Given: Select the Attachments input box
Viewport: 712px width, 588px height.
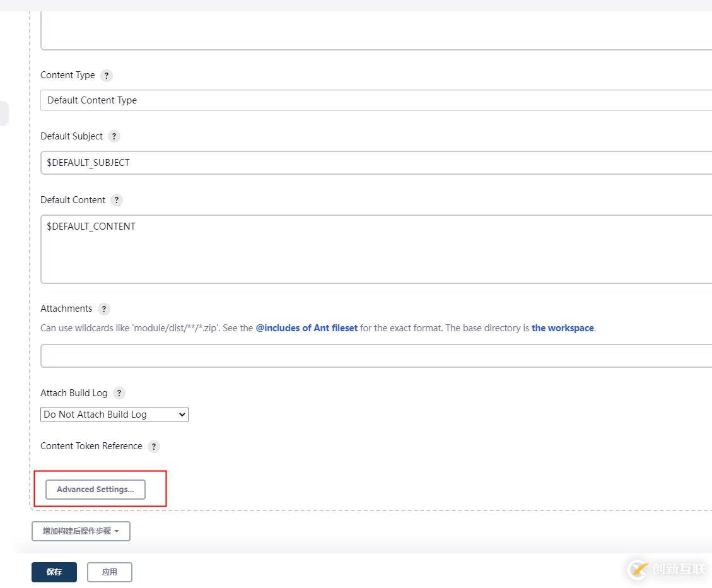Looking at the screenshot, I should 376,356.
